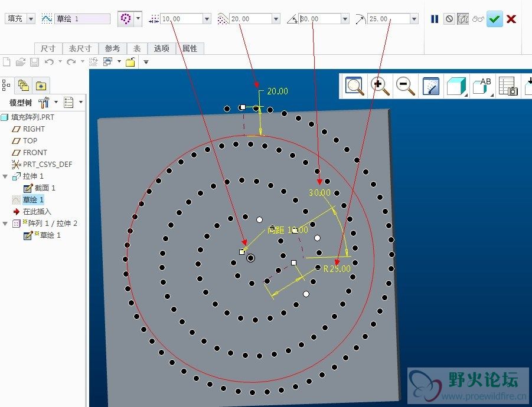Click the zoom out magnifier icon
Viewport: 532px width, 407px height.
pos(405,86)
